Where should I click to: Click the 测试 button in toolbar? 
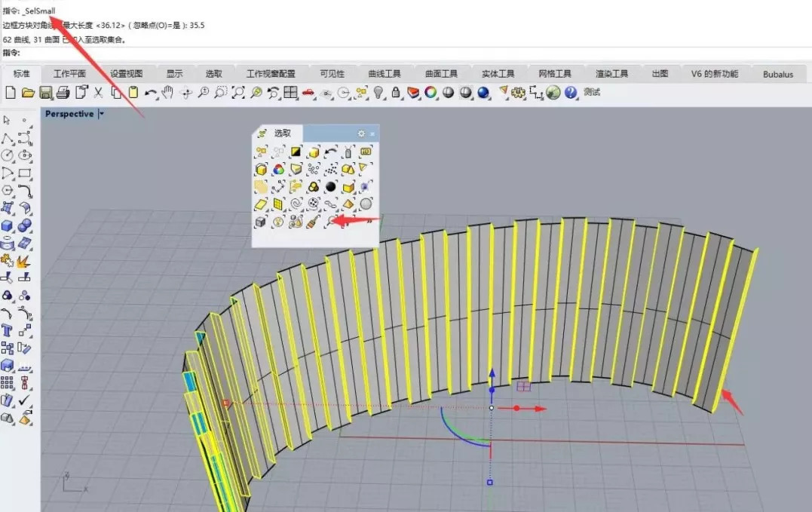(x=592, y=93)
